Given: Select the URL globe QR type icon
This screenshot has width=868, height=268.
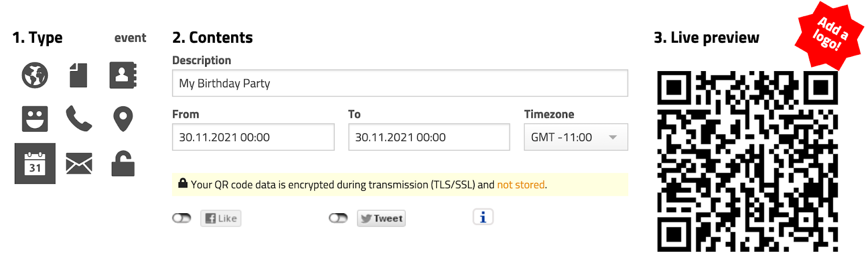Looking at the screenshot, I should pyautogui.click(x=35, y=75).
